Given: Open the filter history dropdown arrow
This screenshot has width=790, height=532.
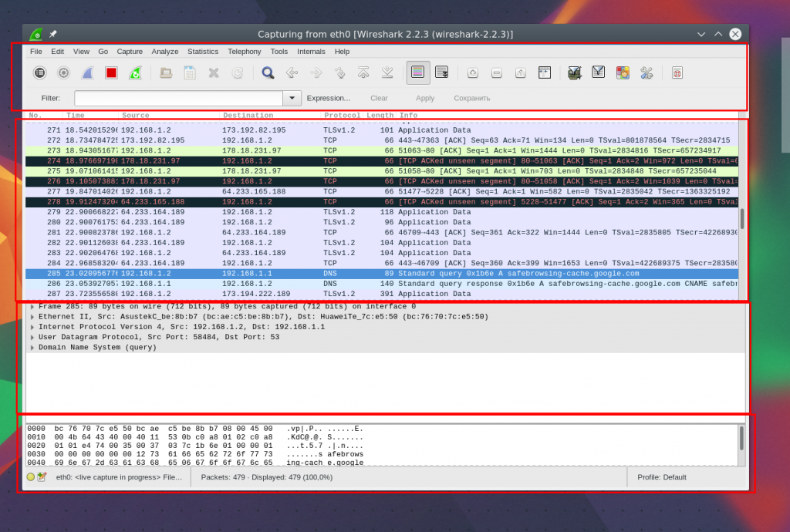Looking at the screenshot, I should coord(292,98).
